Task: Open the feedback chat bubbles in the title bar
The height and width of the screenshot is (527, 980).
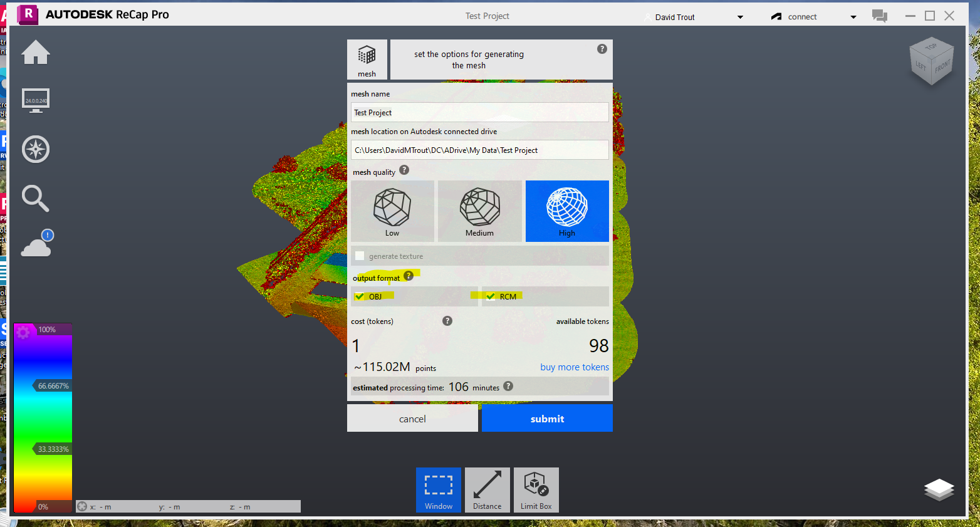Action: click(x=879, y=15)
